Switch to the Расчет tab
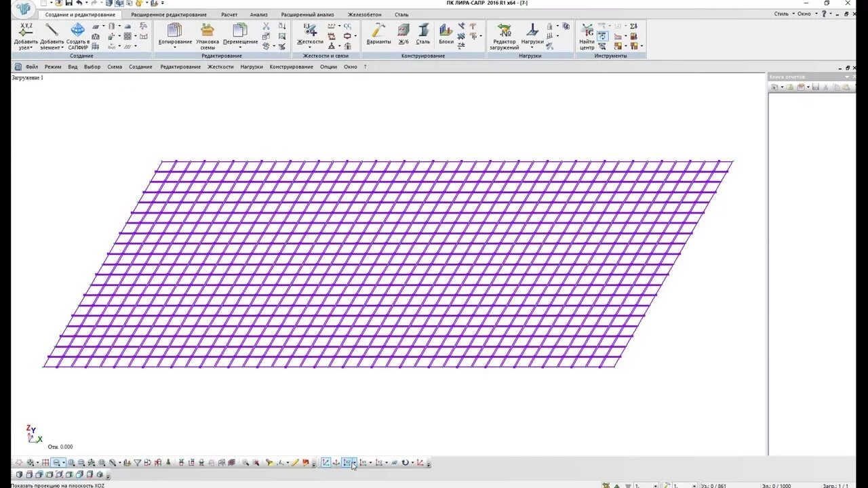 tap(229, 14)
